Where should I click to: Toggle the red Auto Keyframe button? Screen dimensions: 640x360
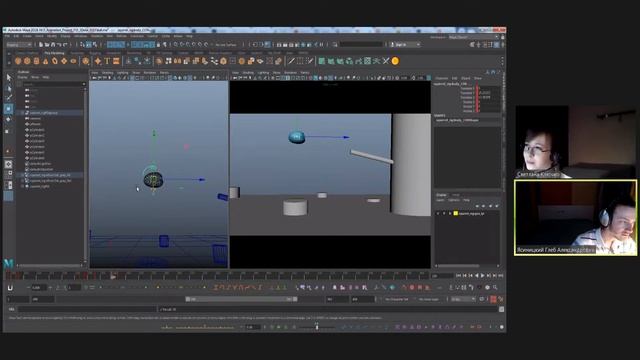point(493,299)
